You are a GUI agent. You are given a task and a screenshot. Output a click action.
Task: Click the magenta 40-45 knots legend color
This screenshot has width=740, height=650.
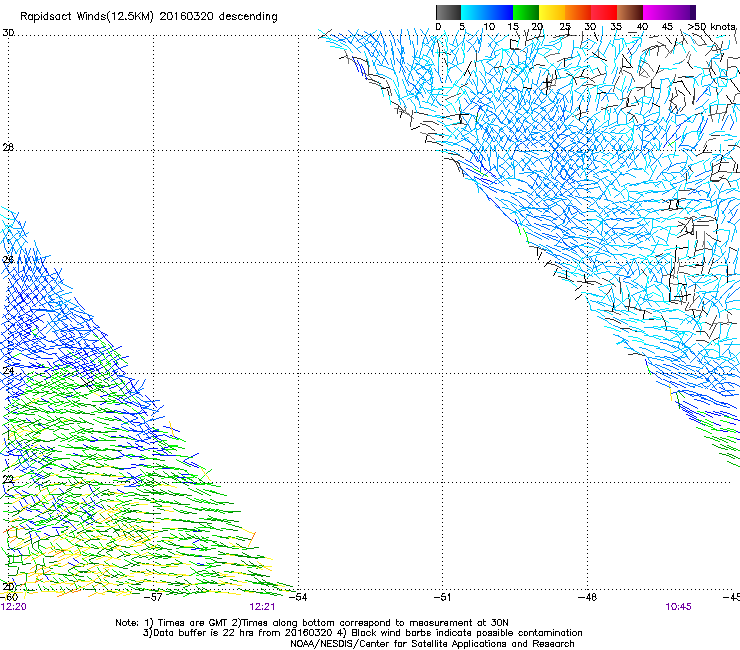(x=656, y=12)
